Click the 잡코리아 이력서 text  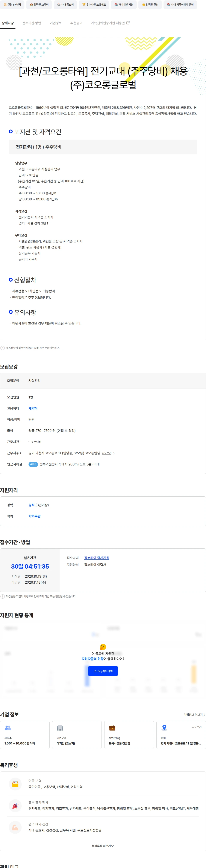coord(95,565)
